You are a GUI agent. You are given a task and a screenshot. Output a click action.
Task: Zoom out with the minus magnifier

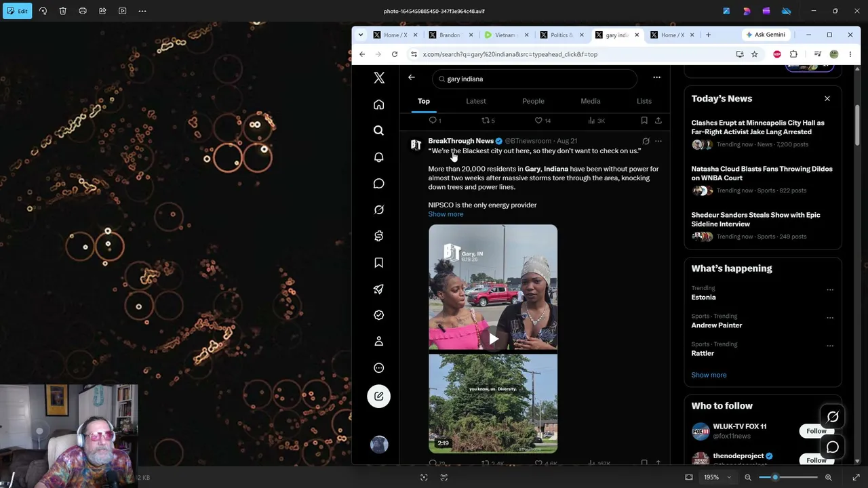pos(748,477)
